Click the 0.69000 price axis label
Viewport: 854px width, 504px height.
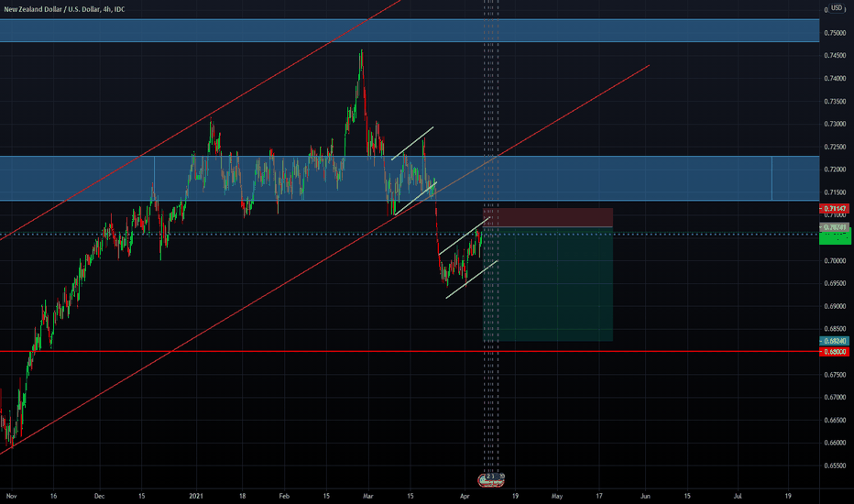[x=835, y=306]
